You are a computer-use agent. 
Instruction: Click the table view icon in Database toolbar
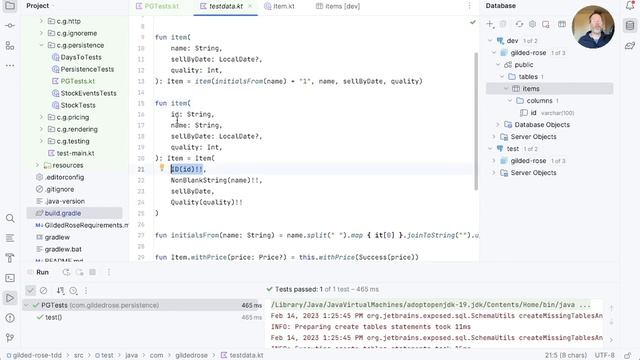coord(562,24)
